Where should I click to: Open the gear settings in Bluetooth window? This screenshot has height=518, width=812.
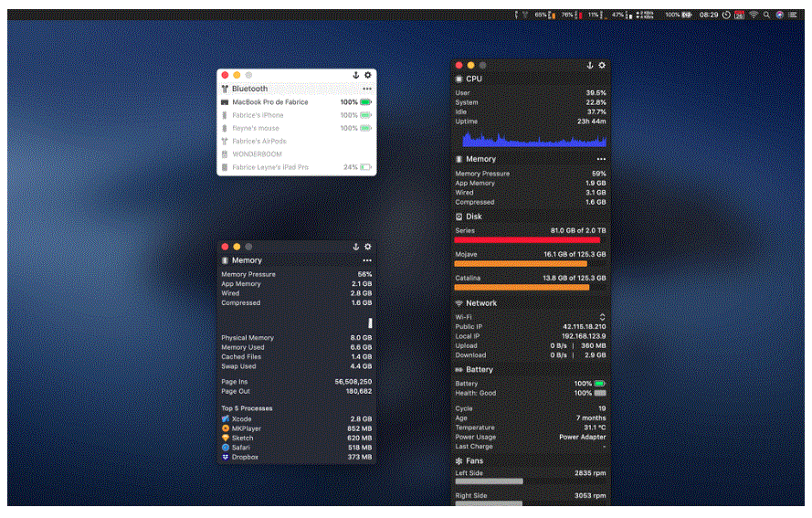pyautogui.click(x=368, y=75)
